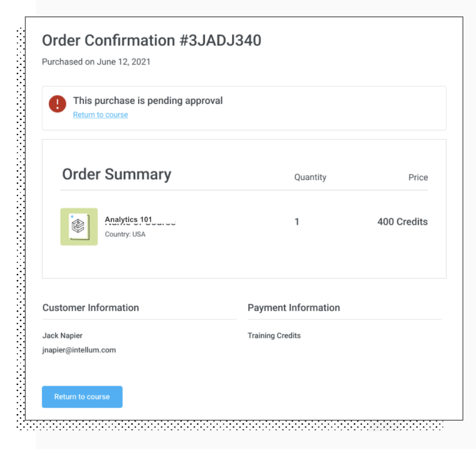Click the Customer Information heading
476x449 pixels.
(90, 308)
